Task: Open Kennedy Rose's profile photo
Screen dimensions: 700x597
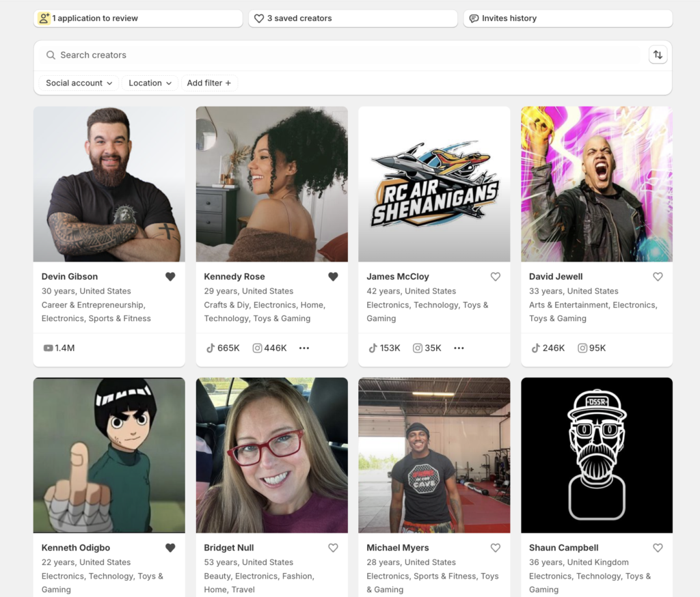Action: 272,184
